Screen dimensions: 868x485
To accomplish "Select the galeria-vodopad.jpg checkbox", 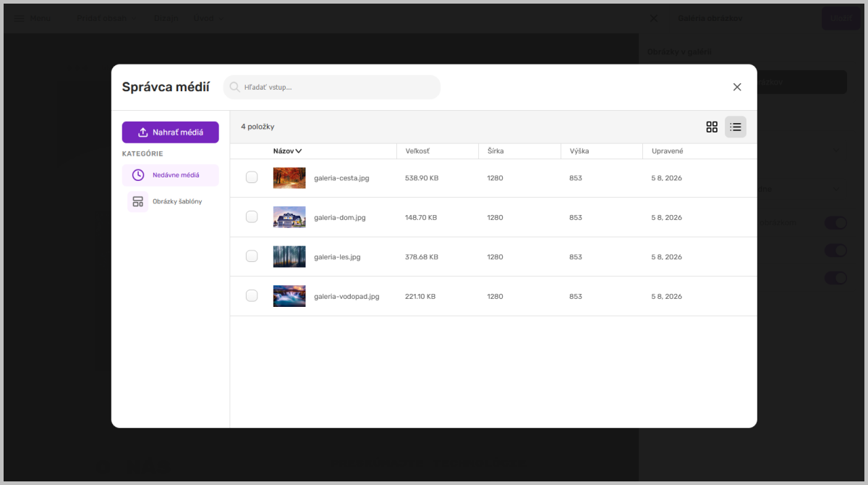I will coord(252,295).
